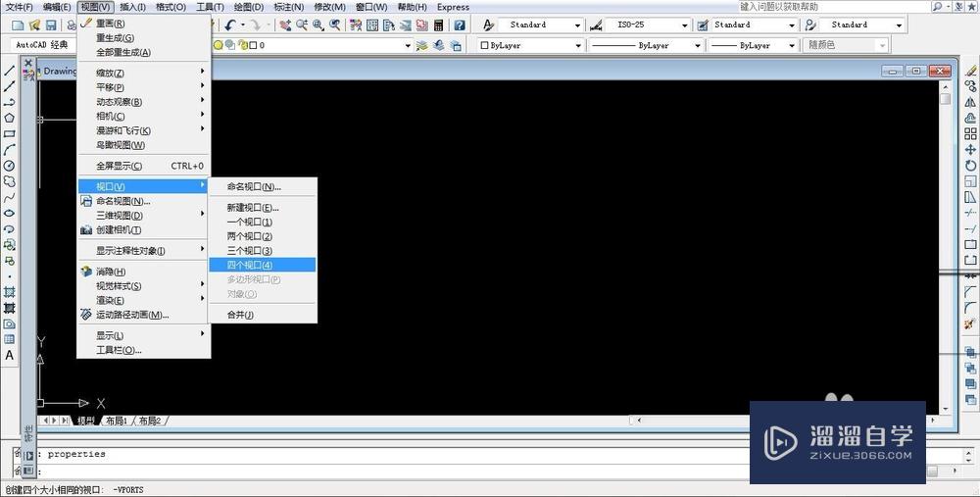Switch to the 模型 tab
Screen dimensions: 980x497
pos(85,421)
